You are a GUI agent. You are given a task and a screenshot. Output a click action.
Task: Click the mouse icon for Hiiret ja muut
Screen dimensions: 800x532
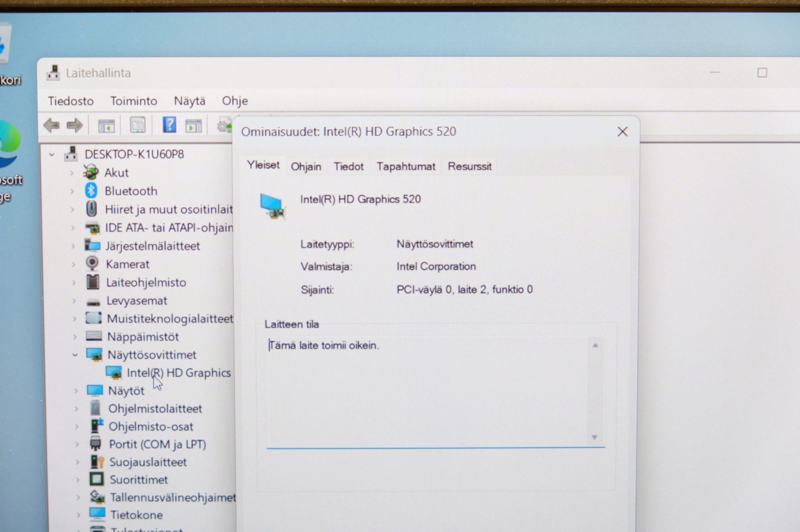[92, 209]
